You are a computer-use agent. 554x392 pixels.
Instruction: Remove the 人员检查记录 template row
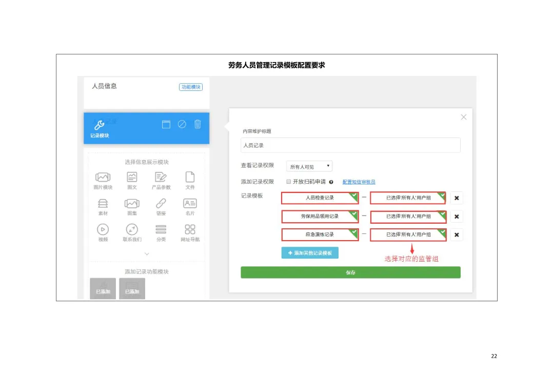click(457, 198)
